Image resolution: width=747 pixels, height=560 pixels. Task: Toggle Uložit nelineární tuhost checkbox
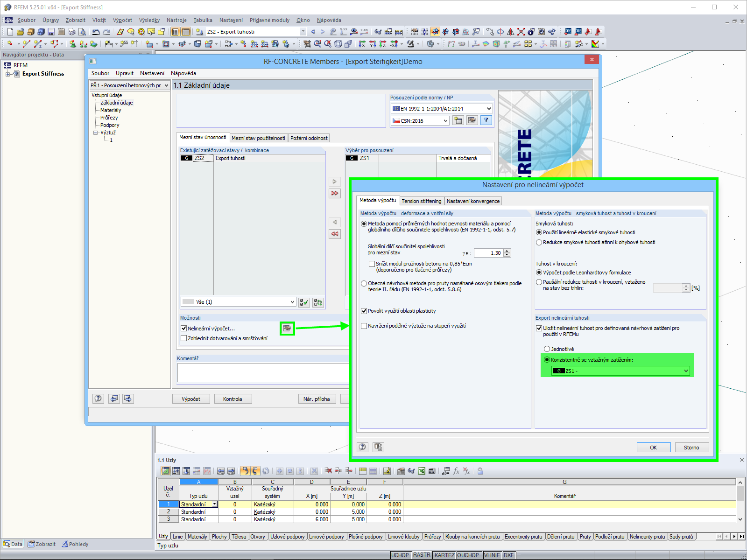pyautogui.click(x=539, y=328)
